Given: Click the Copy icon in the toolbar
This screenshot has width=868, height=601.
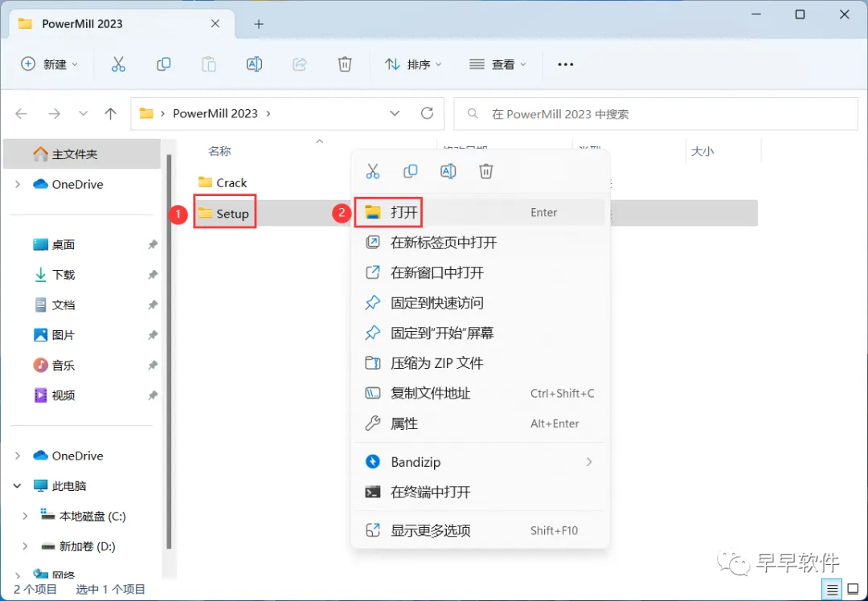Looking at the screenshot, I should 163,64.
